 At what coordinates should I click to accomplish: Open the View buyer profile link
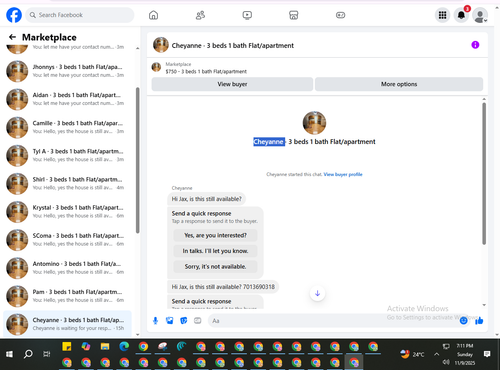click(343, 174)
